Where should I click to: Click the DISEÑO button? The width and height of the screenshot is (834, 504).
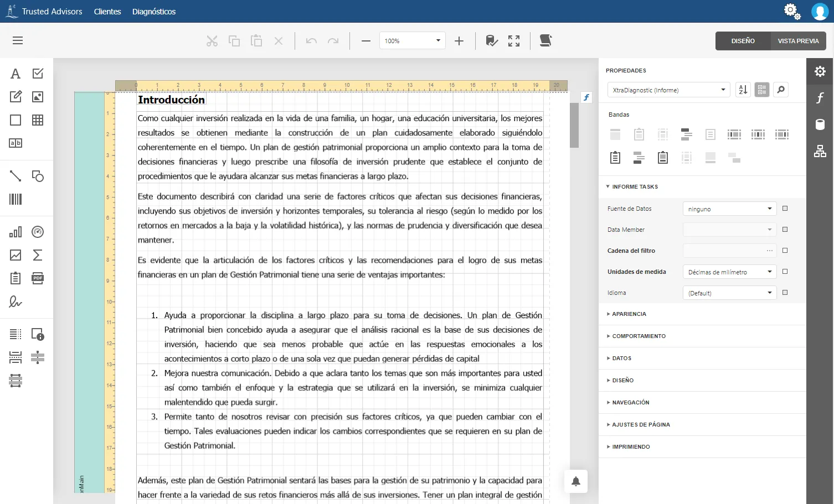[743, 41]
